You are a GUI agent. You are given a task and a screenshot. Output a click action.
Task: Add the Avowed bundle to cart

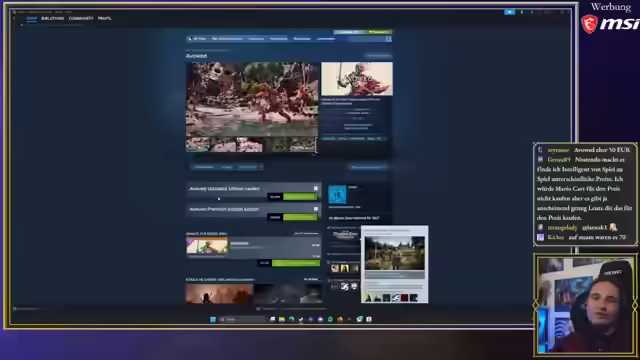tap(296, 263)
